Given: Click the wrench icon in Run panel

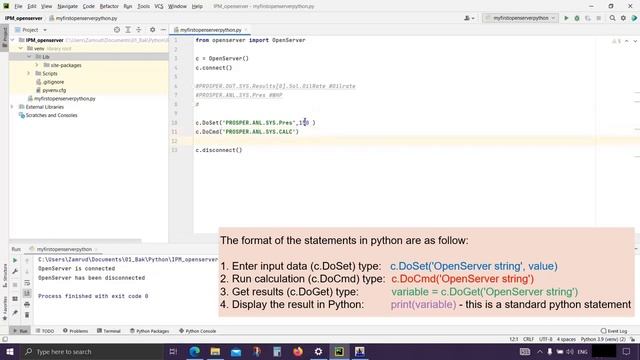Looking at the screenshot, I should [15, 271].
